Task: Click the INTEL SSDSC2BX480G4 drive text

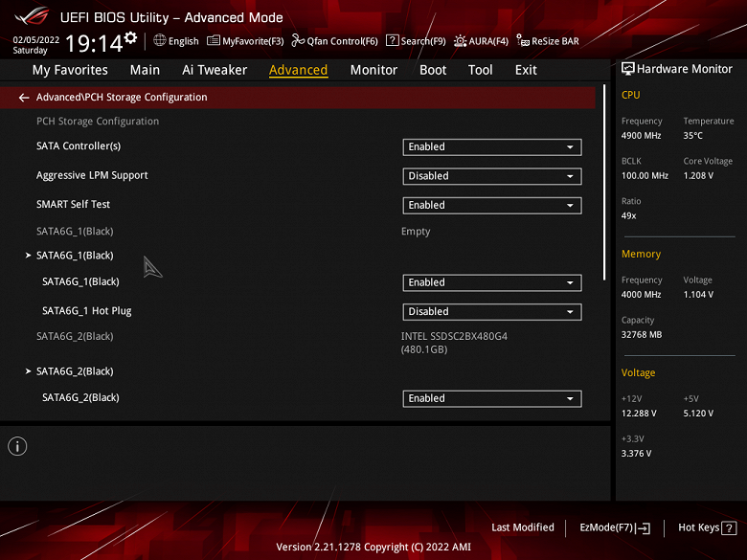Action: coord(454,343)
